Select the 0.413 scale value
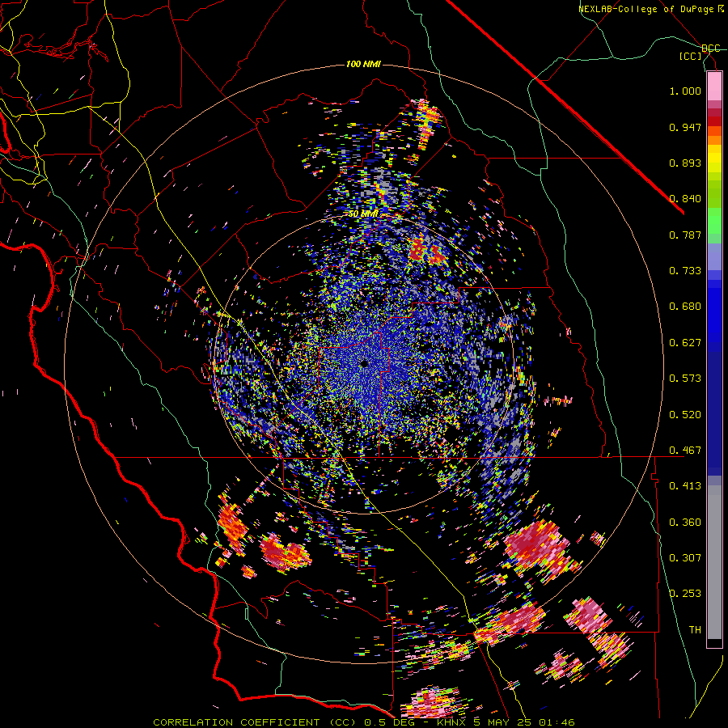The width and height of the screenshot is (728, 728). (685, 486)
